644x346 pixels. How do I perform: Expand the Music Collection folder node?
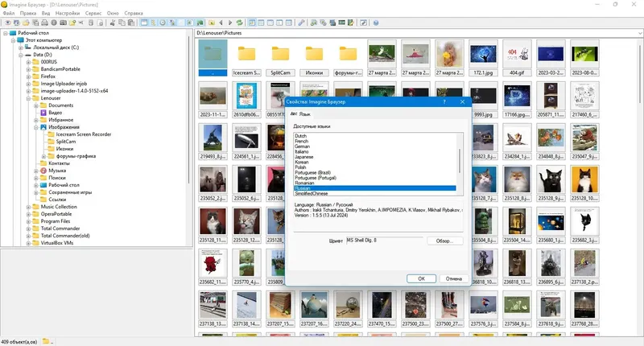point(28,207)
